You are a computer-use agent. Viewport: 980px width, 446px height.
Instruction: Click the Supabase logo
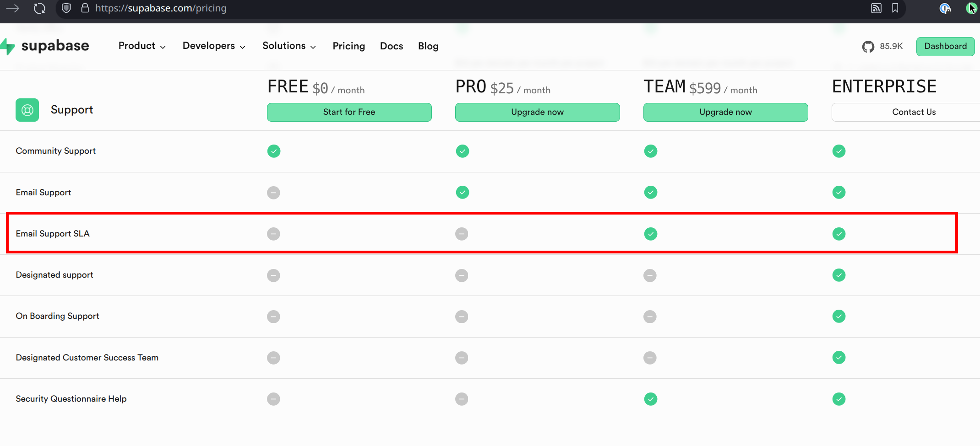pyautogui.click(x=45, y=46)
